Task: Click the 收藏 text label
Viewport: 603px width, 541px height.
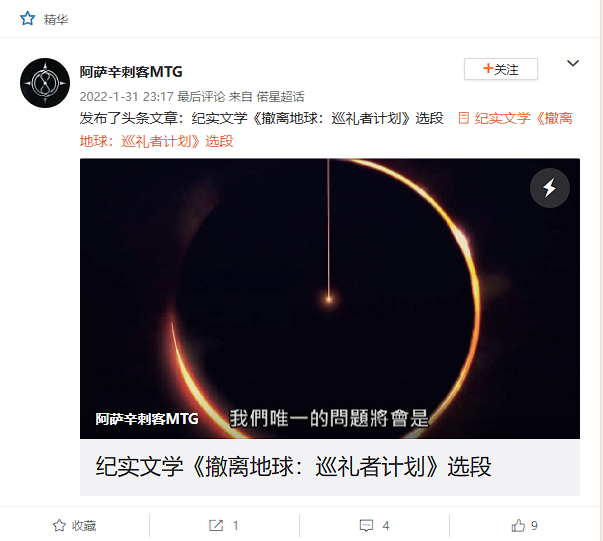Action: coord(84,526)
